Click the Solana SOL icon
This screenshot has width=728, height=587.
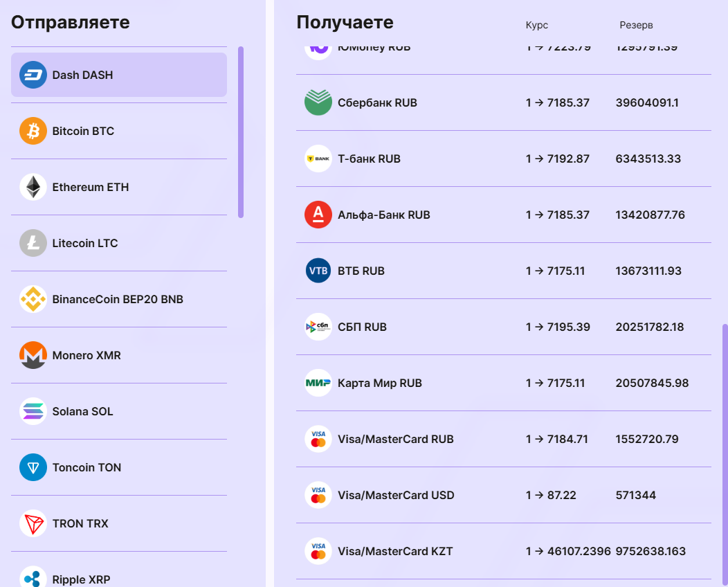click(33, 411)
